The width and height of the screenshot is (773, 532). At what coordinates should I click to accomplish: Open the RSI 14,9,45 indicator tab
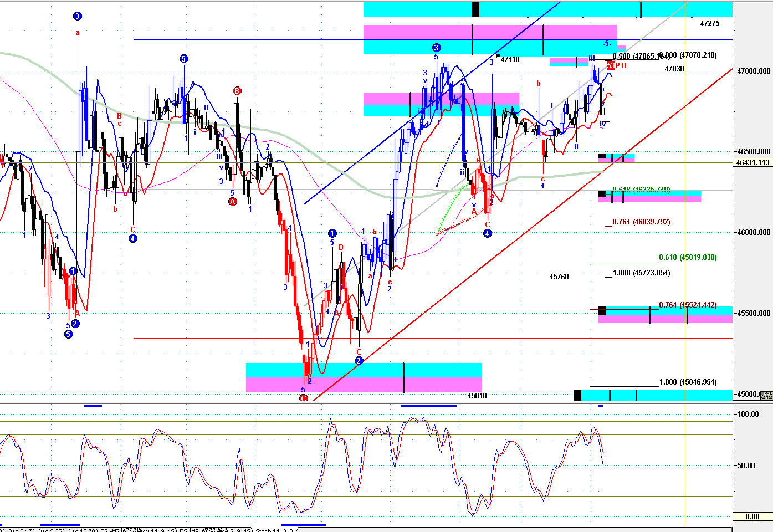coord(136,530)
